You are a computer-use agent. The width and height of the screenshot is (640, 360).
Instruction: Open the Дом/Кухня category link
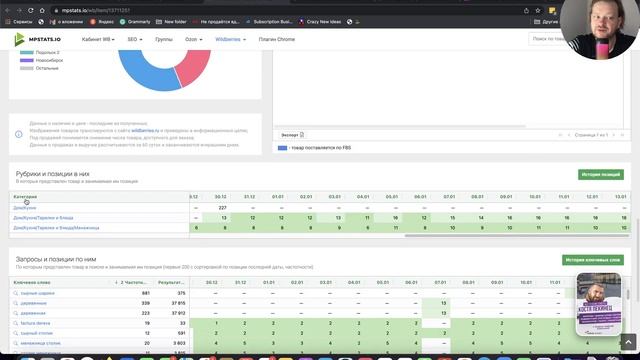click(24, 208)
